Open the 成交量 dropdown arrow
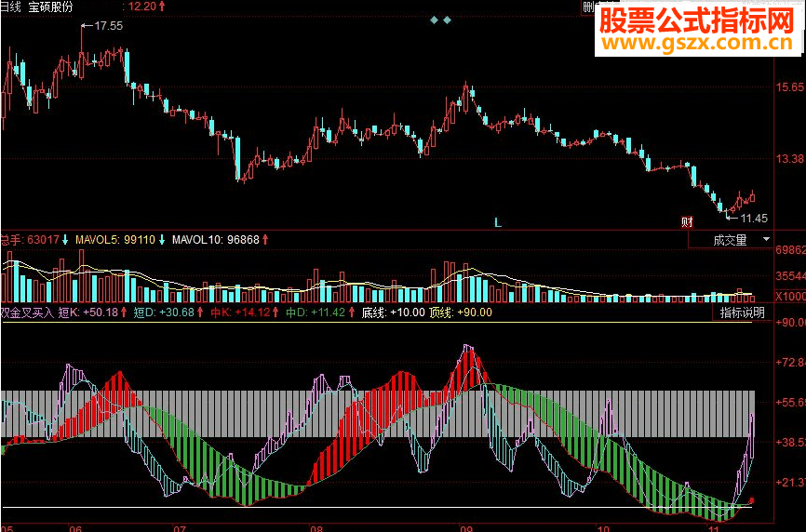The width and height of the screenshot is (806, 532). click(x=766, y=239)
